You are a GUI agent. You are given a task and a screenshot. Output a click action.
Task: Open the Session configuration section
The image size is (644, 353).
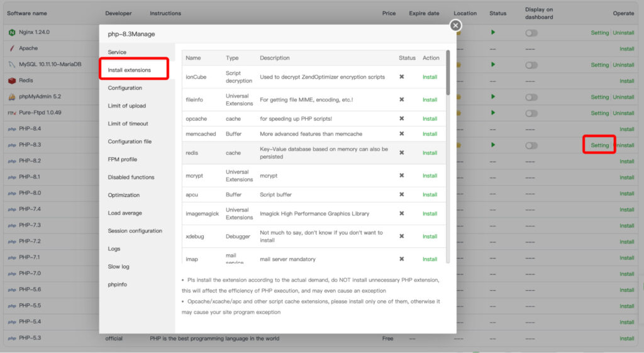135,231
